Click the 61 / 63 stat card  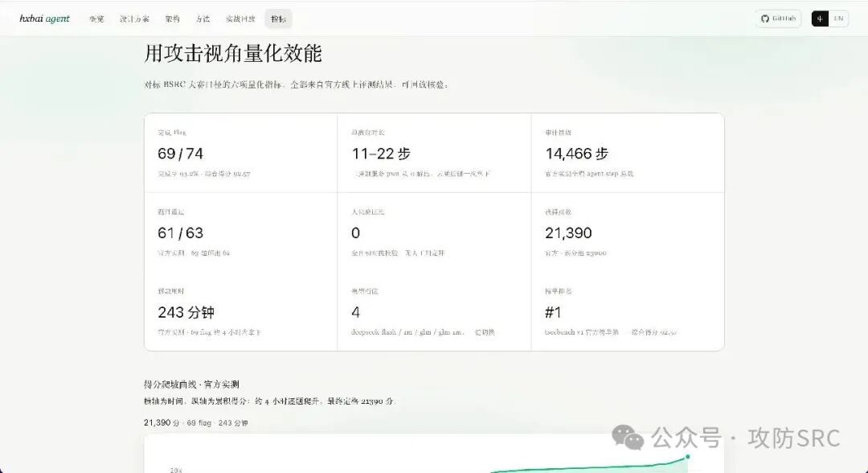pyautogui.click(x=241, y=232)
